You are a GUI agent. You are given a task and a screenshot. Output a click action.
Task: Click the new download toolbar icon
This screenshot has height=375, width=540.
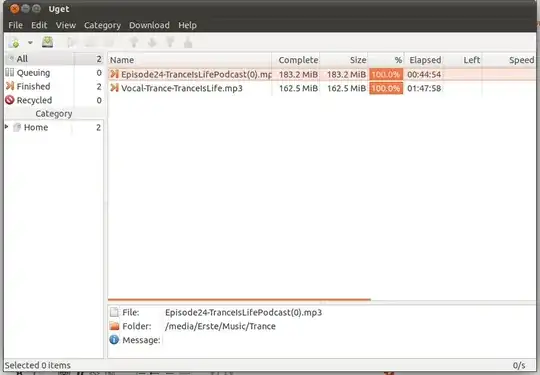[x=14, y=42]
